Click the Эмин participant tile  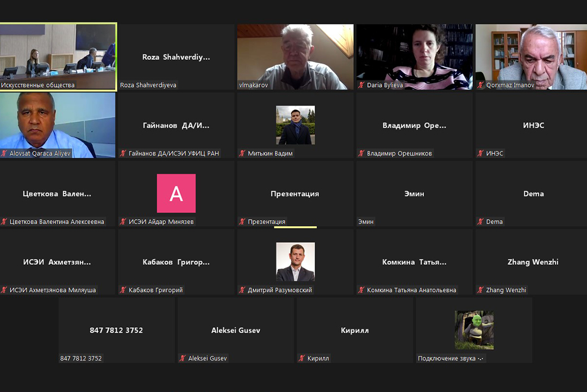414,193
